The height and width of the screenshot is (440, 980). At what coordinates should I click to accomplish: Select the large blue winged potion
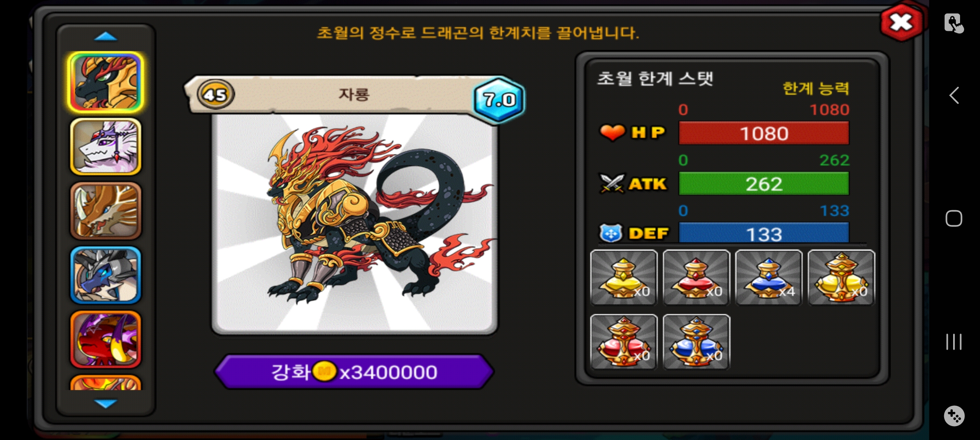coord(696,342)
